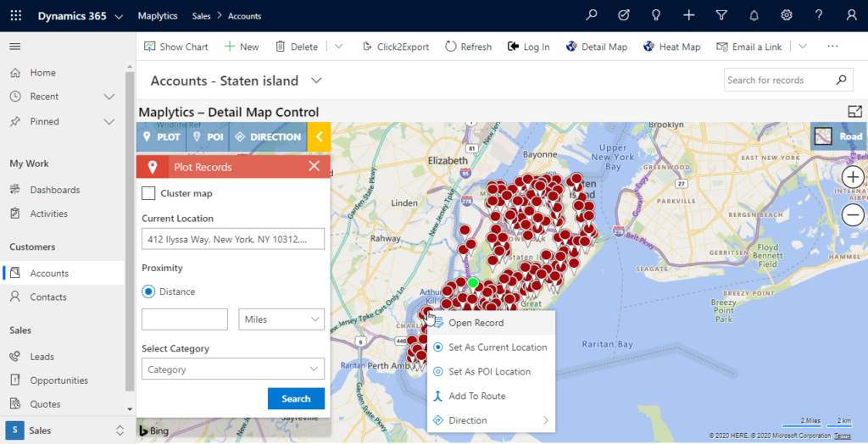868x444 pixels.
Task: Click the green current location pin
Action: tap(472, 283)
